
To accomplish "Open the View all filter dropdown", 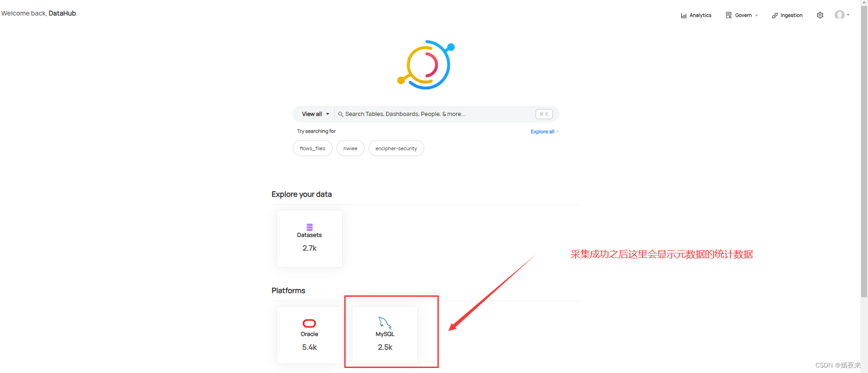I will [315, 114].
